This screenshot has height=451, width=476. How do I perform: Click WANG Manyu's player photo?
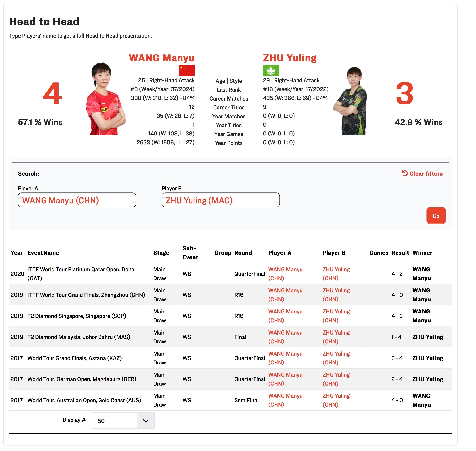(x=106, y=99)
